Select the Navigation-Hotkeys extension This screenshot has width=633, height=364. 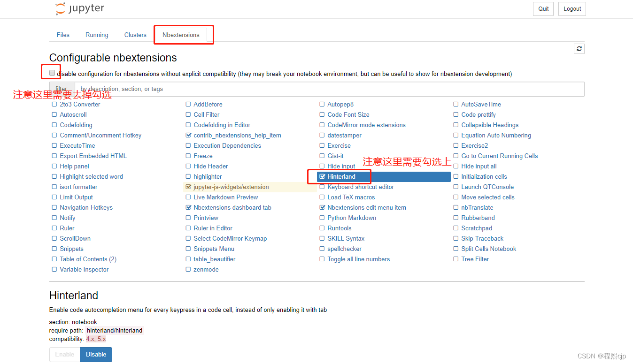(86, 207)
